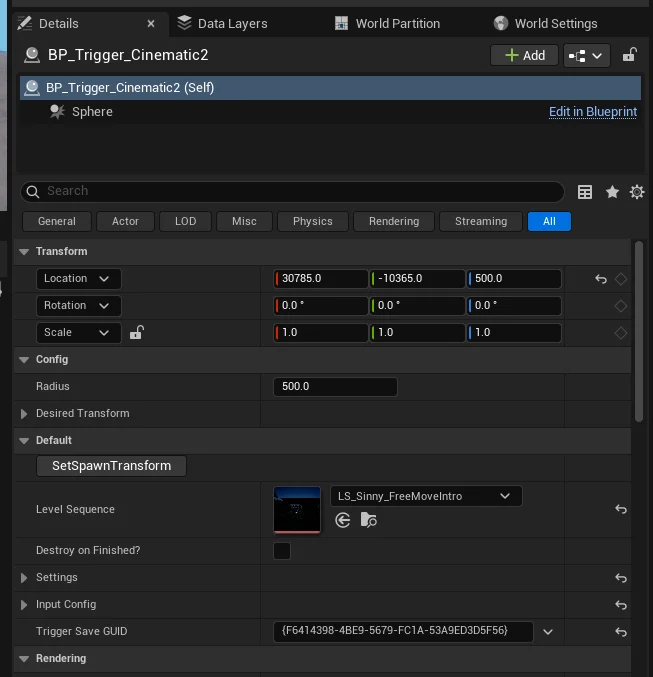
Task: Filter by Misc category
Action: tap(244, 221)
